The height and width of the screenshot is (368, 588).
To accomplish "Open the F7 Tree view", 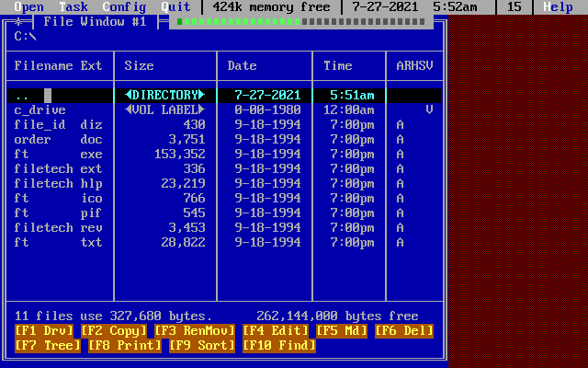I will 47,346.
